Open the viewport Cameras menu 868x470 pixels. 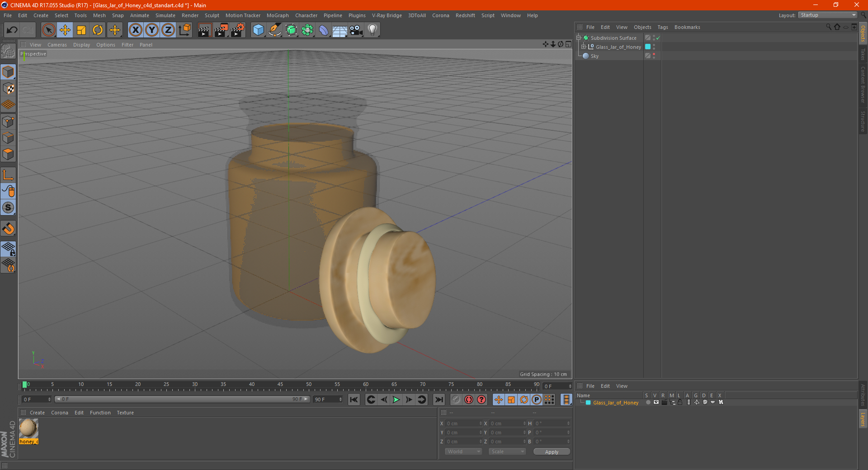pos(57,45)
